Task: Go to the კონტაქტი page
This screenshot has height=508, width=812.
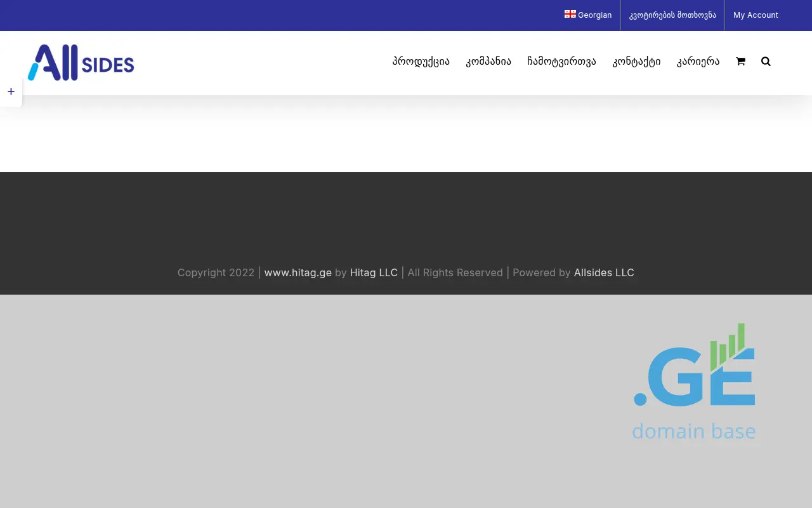Action: pos(636,62)
